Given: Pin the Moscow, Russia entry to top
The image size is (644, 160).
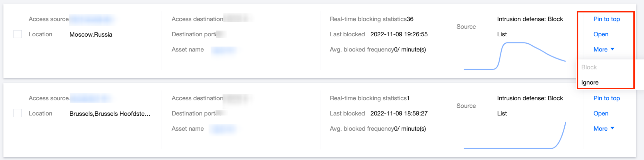Looking at the screenshot, I should (x=606, y=19).
